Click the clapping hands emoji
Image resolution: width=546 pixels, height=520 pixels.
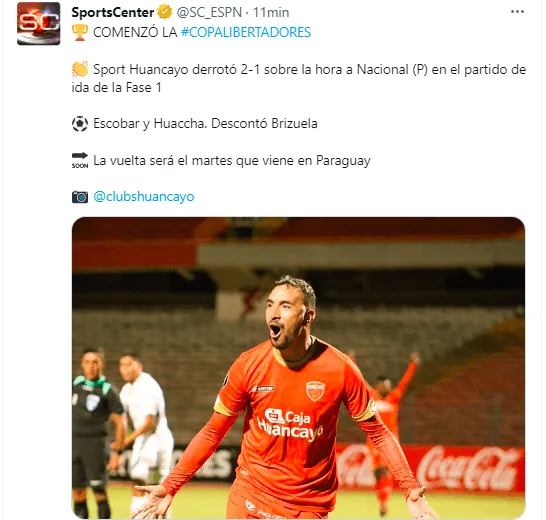80,69
